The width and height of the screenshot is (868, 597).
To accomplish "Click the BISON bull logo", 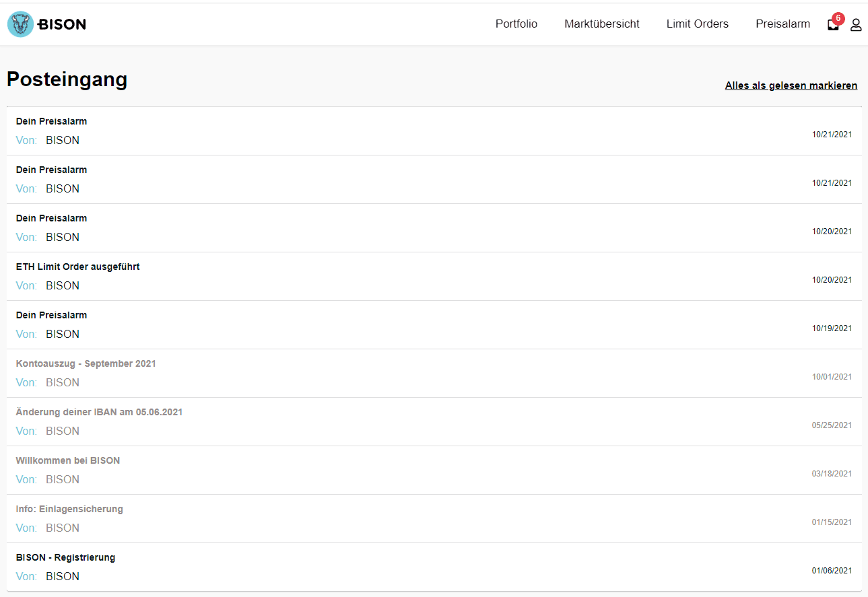I will (46, 24).
